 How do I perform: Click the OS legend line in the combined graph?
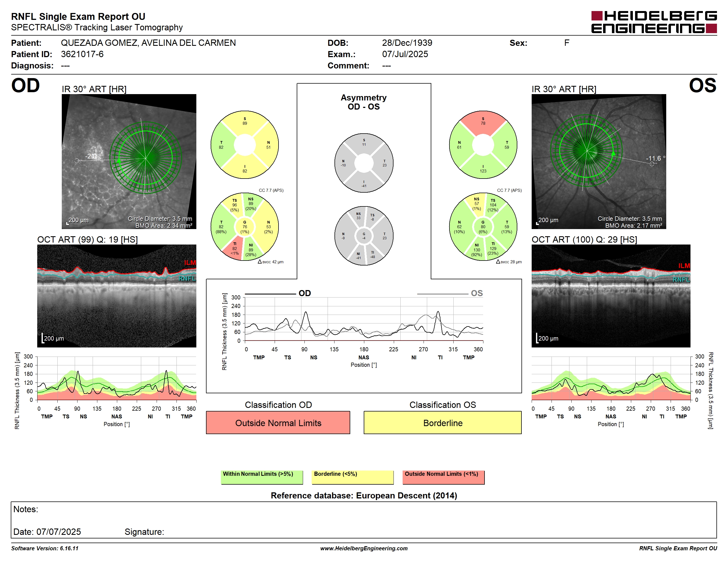[x=442, y=294]
